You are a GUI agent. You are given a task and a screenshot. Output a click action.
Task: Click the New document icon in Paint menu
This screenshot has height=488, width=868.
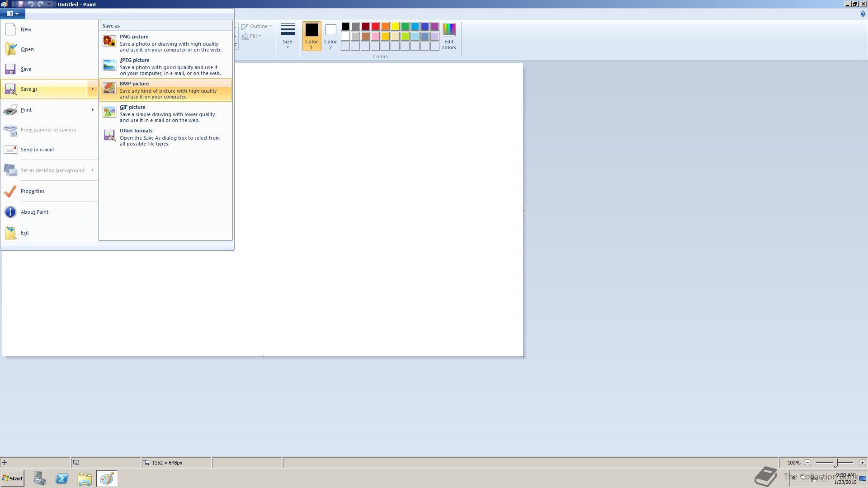point(10,29)
